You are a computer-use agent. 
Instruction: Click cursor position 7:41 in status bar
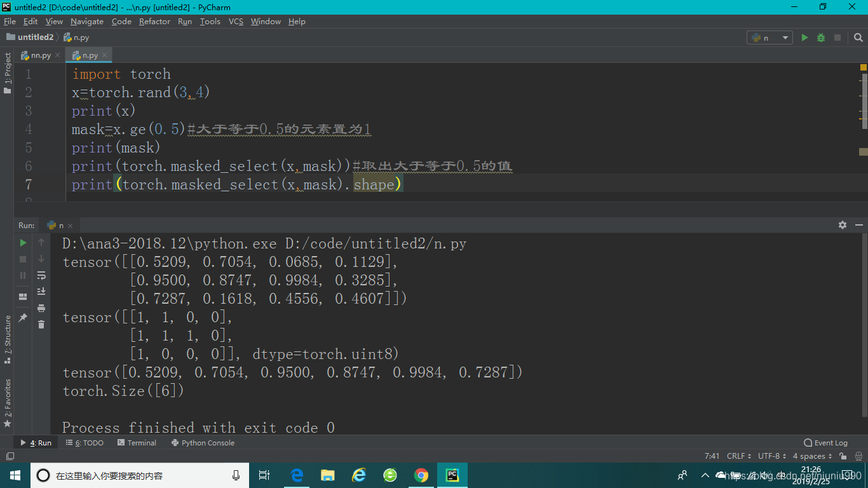pos(712,456)
